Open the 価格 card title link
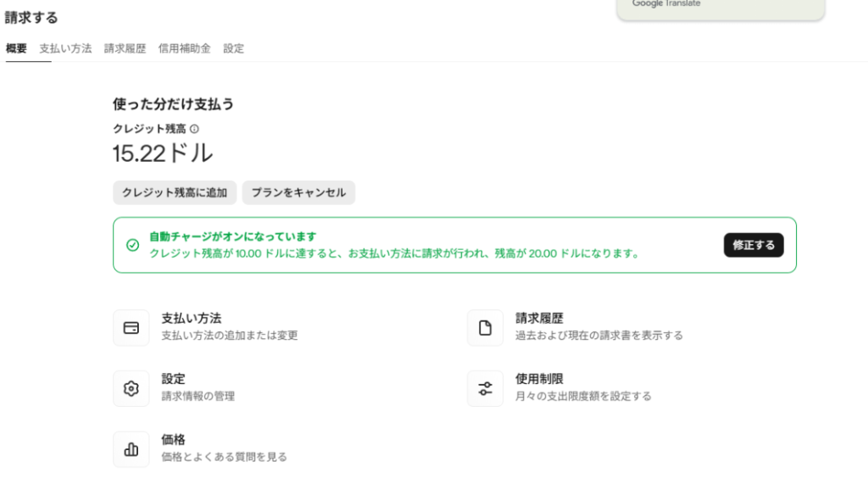The image size is (868, 495). click(x=173, y=440)
